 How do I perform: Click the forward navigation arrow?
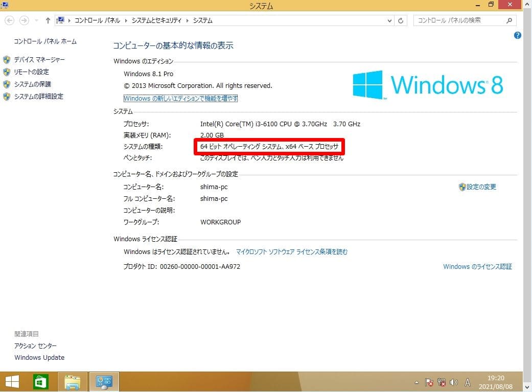24,21
